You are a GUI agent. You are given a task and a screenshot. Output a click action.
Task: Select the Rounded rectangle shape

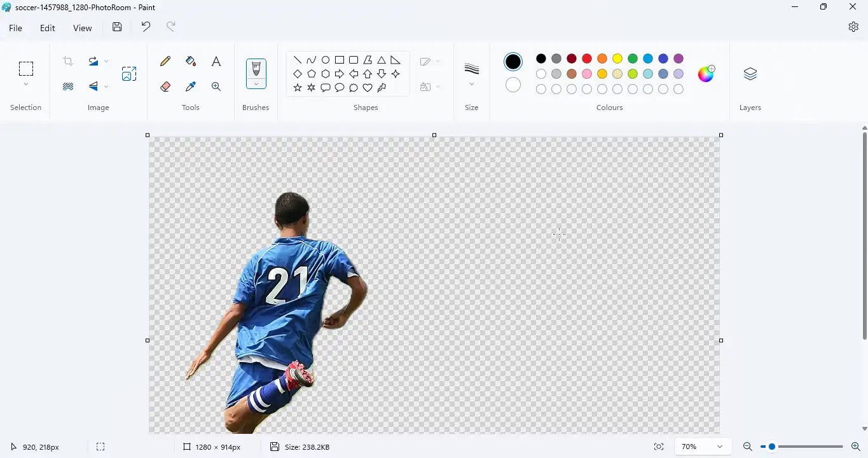pos(354,60)
